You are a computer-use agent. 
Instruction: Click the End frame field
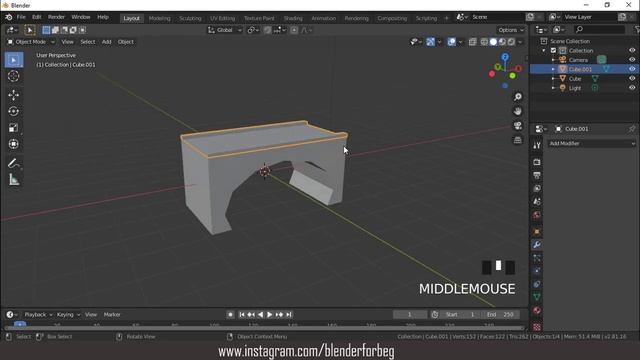pos(500,315)
